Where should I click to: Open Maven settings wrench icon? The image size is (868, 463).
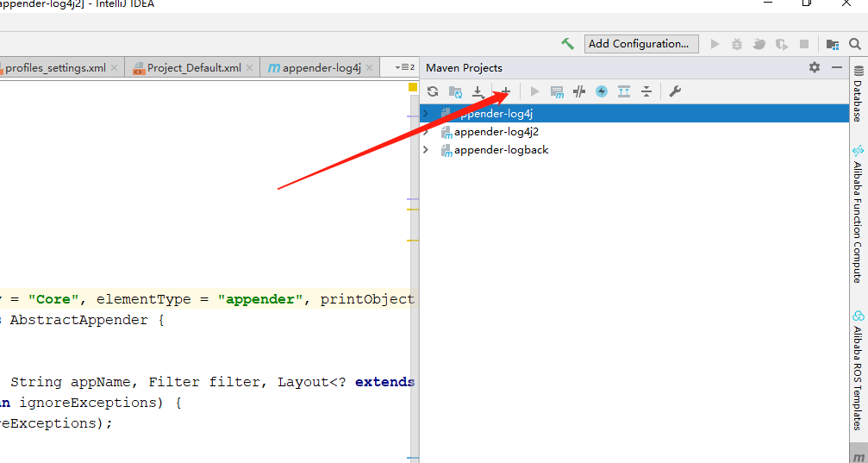pyautogui.click(x=675, y=91)
